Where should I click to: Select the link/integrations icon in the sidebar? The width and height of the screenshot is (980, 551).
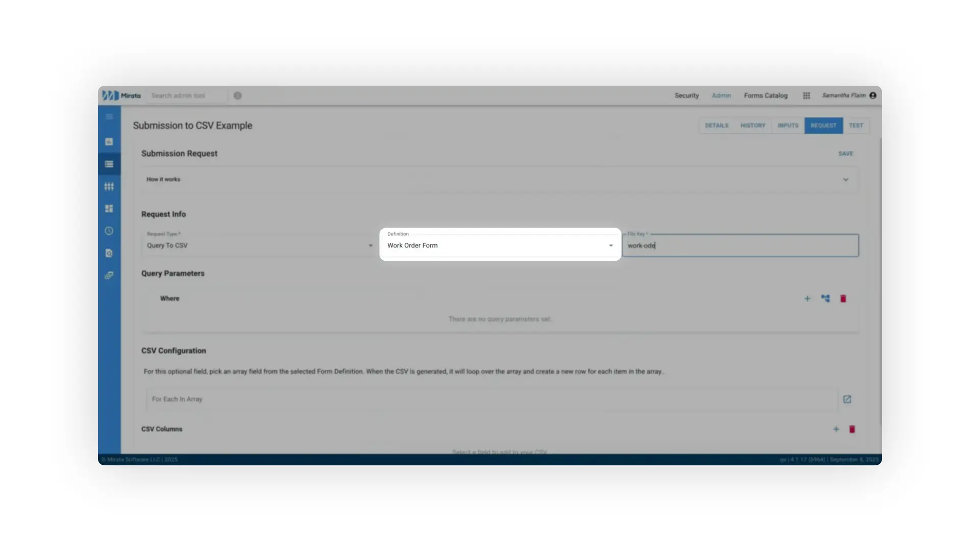(x=109, y=275)
